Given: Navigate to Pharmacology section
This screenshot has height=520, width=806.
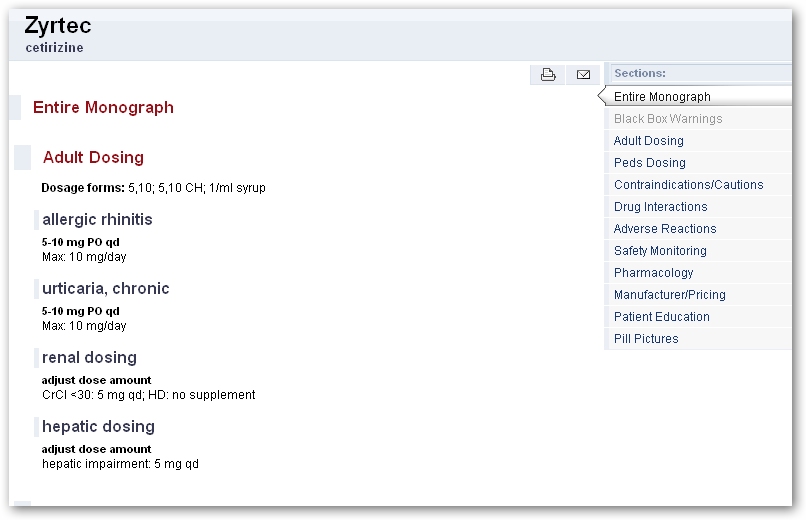Looking at the screenshot, I should [653, 273].
